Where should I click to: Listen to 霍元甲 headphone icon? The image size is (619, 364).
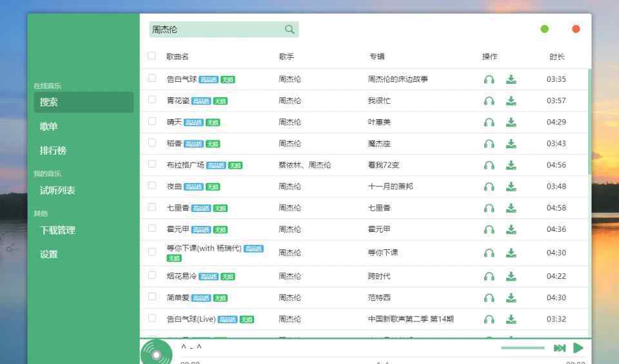(x=489, y=229)
